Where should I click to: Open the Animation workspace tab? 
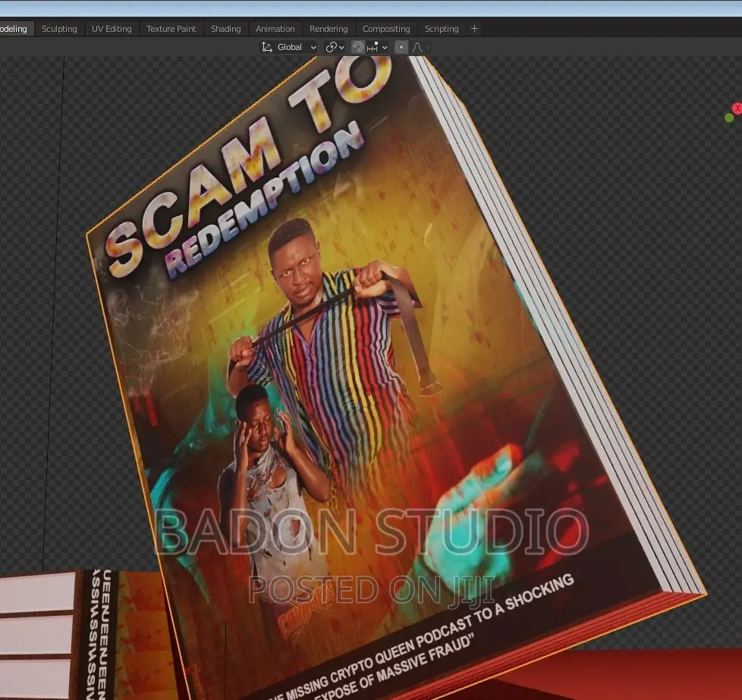pos(275,29)
